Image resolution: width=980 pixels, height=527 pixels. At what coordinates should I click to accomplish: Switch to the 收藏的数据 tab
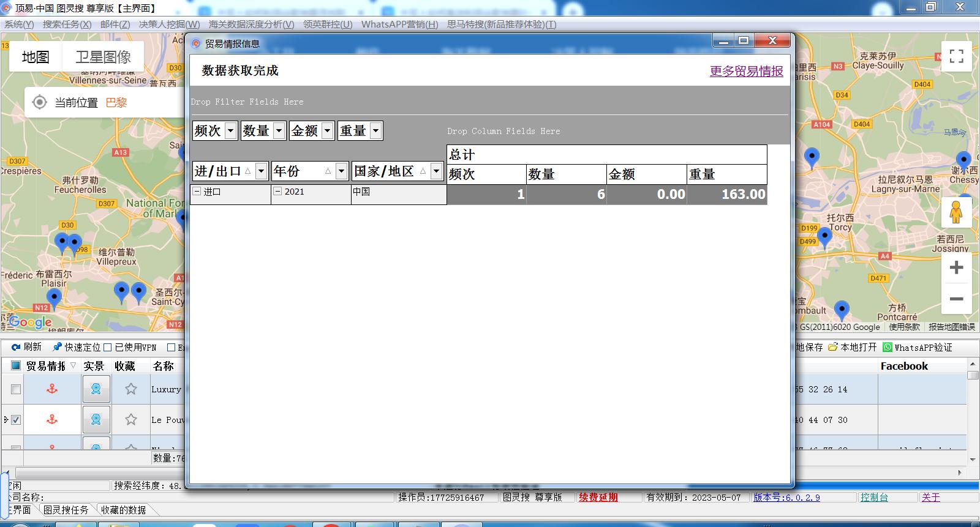click(x=123, y=510)
